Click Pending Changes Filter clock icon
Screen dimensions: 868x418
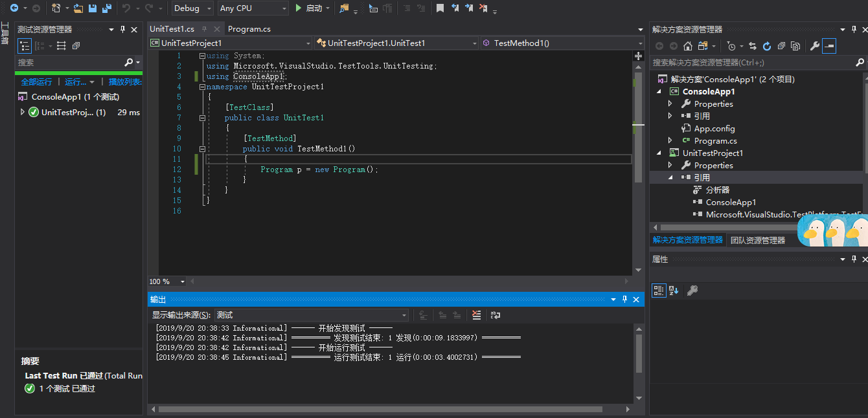[x=731, y=46]
